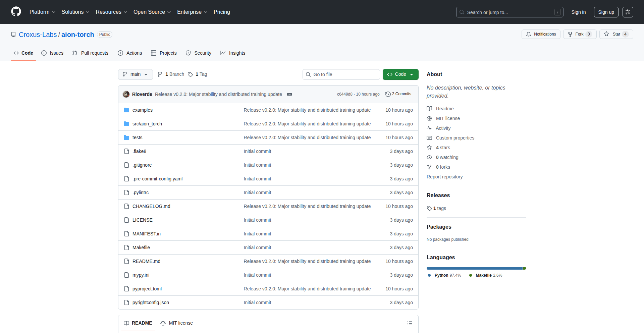Screen dimensions: 644x333
Task: Click the examples folder icon
Action: [126, 110]
